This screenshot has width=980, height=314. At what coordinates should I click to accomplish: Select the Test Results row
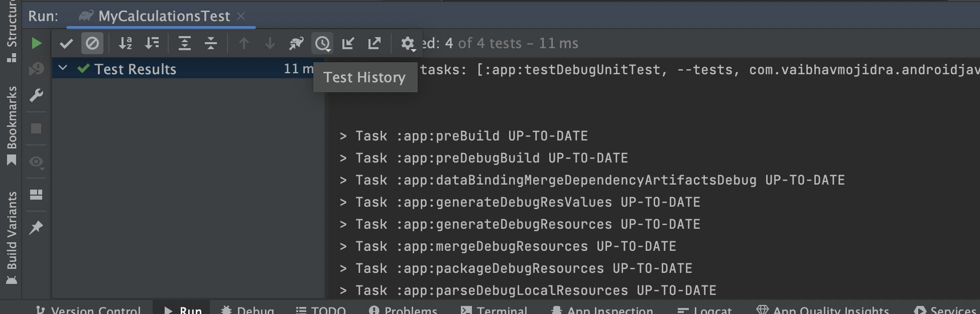click(188, 69)
